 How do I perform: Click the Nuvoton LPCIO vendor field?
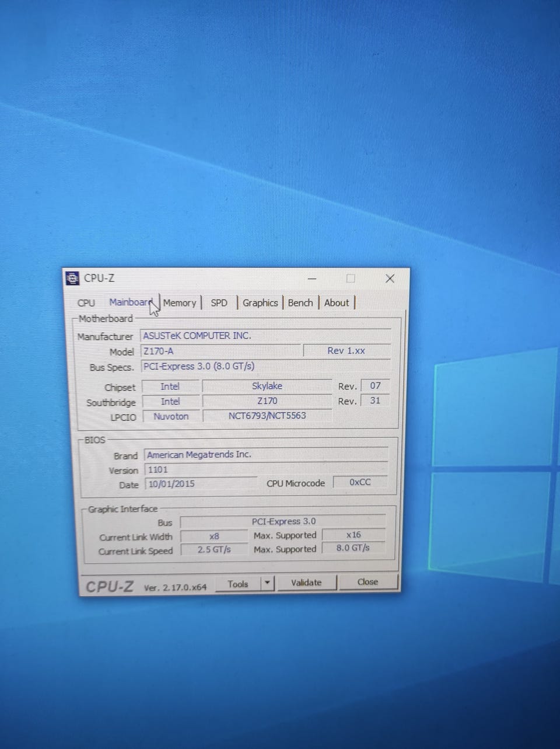point(171,416)
